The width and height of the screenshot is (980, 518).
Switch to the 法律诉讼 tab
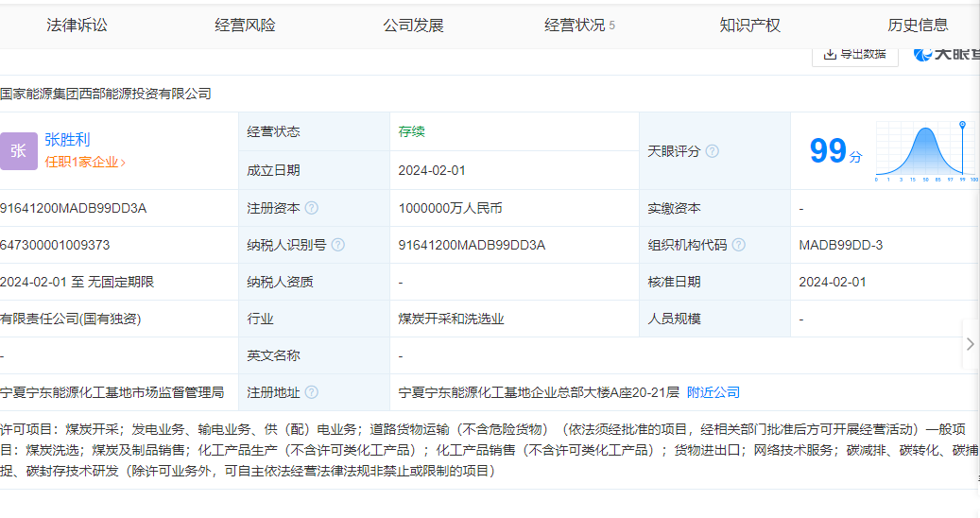[x=77, y=26]
